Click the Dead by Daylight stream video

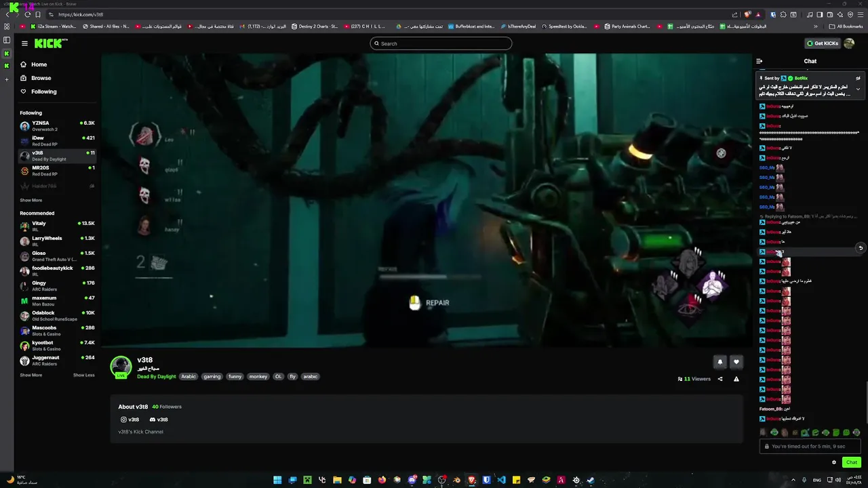(427, 201)
